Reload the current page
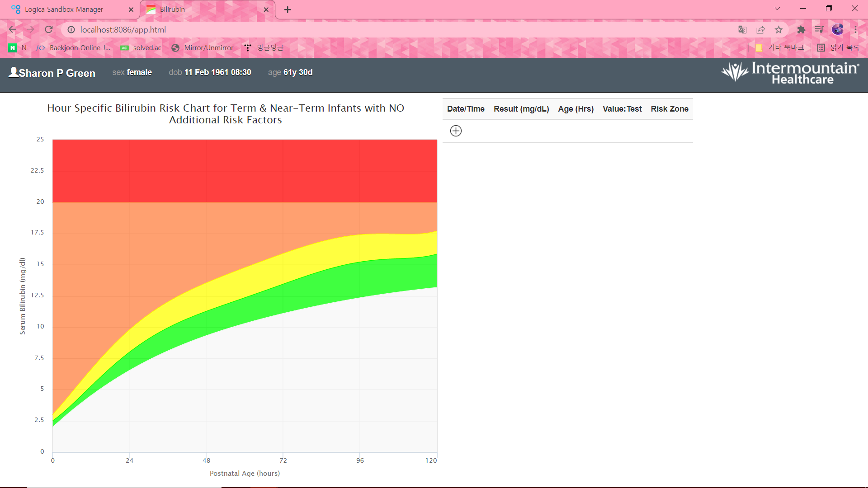Image resolution: width=868 pixels, height=488 pixels. (x=49, y=30)
